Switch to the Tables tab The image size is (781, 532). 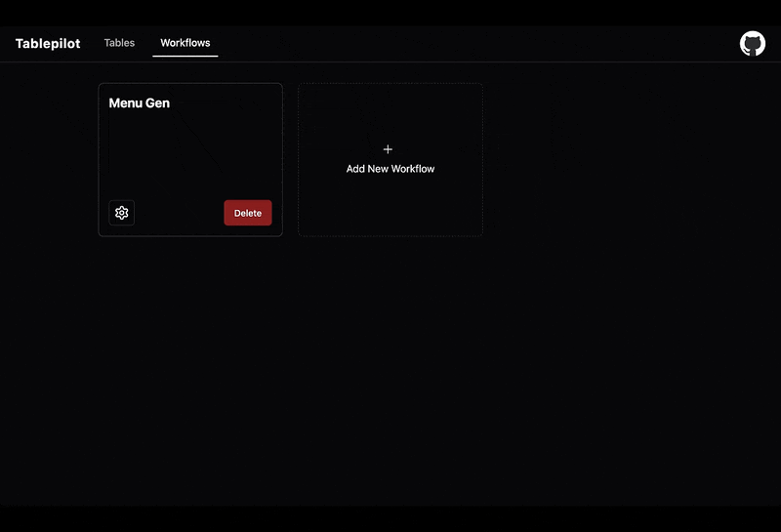[x=119, y=43]
